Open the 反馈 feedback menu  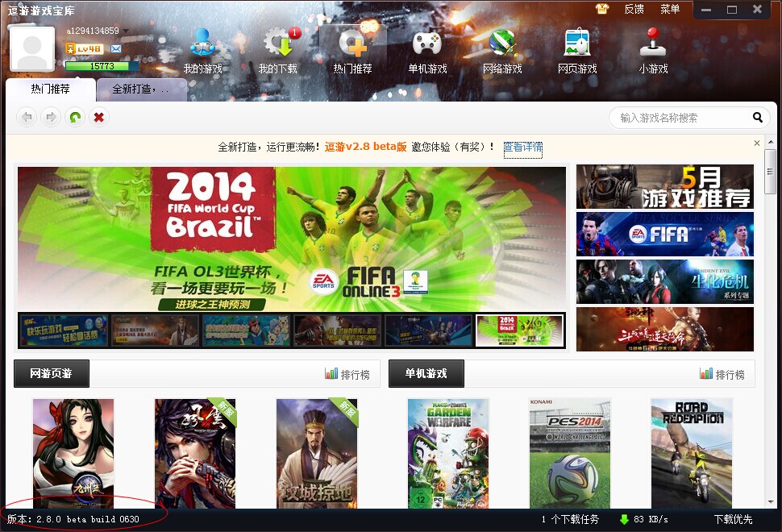click(x=634, y=9)
